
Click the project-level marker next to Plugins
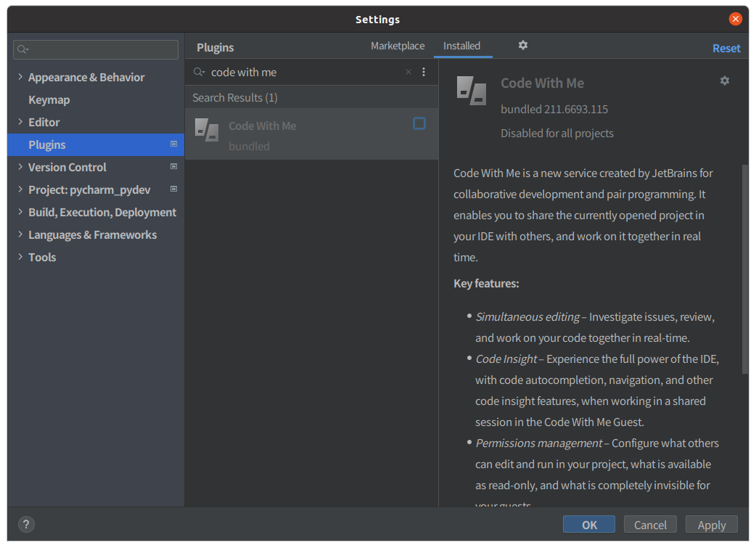[173, 144]
